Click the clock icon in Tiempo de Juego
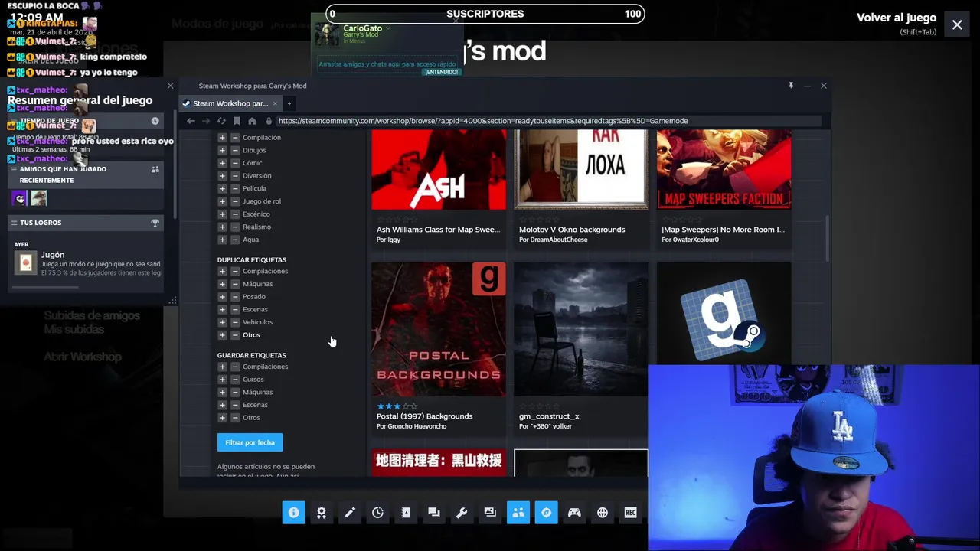The image size is (980, 551). [x=155, y=121]
